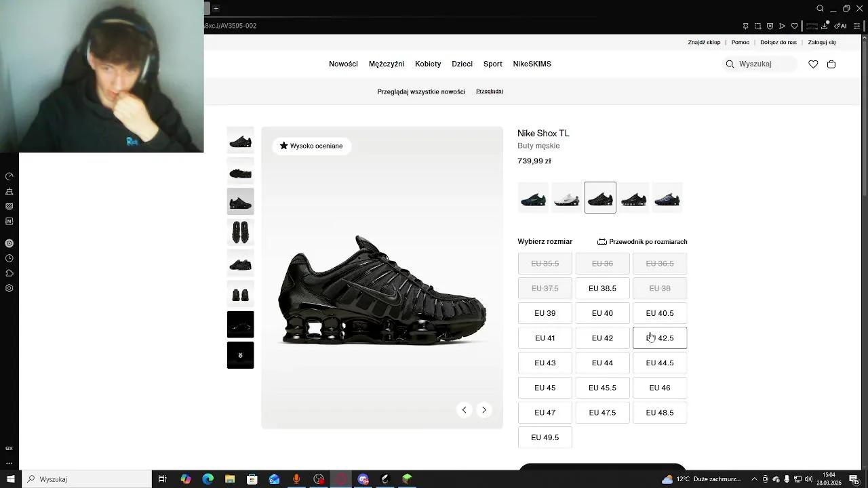Show previous product image with left arrow
The width and height of the screenshot is (868, 488).
coord(464,409)
